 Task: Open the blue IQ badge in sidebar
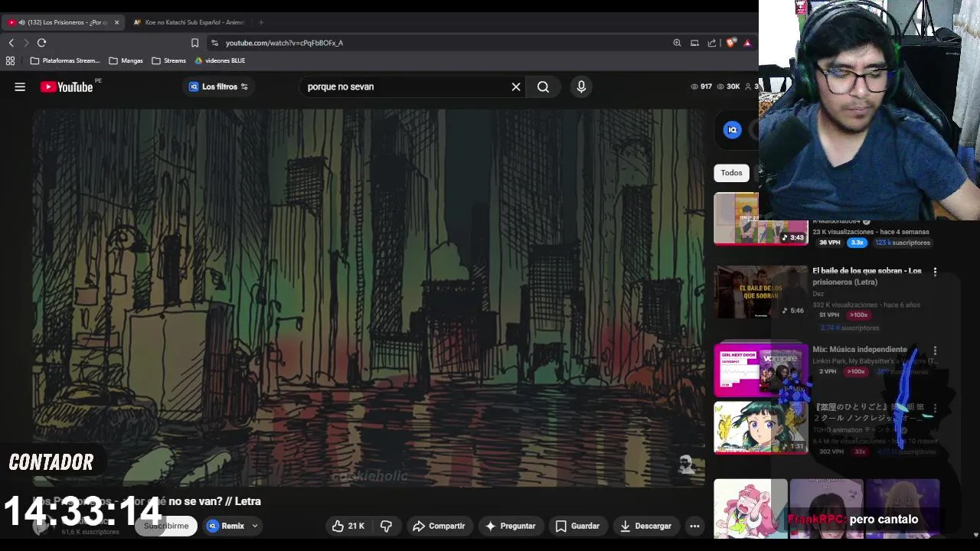click(x=733, y=130)
